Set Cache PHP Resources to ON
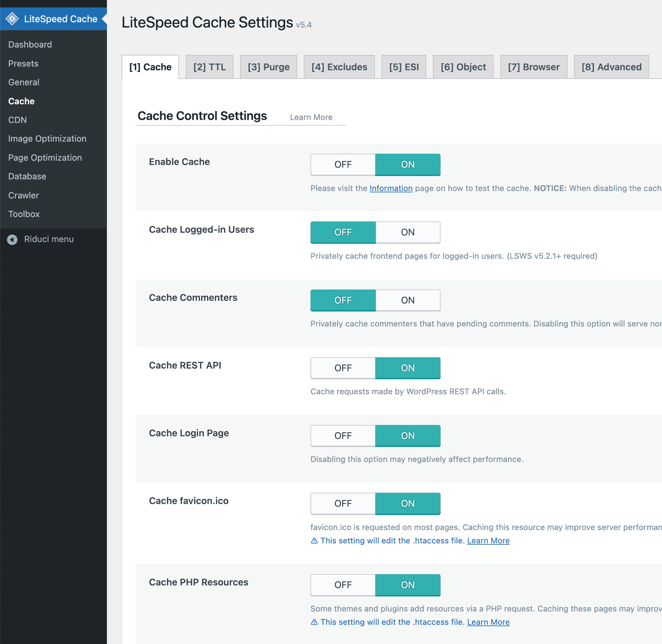The width and height of the screenshot is (662, 644). pos(408,585)
